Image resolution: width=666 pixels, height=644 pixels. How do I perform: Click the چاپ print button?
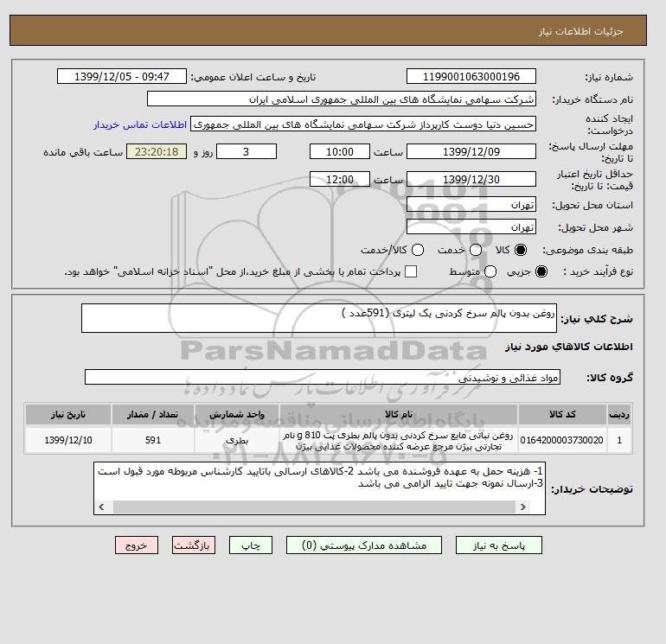251,545
